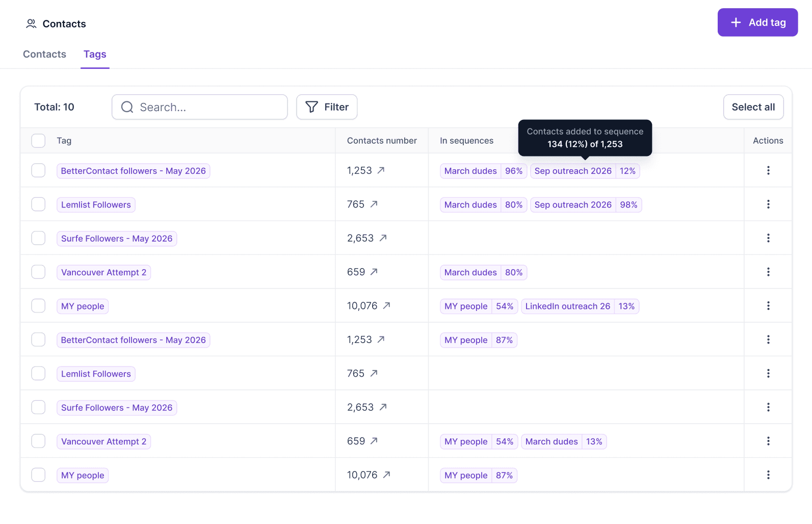Click the Add tag button

tap(757, 22)
